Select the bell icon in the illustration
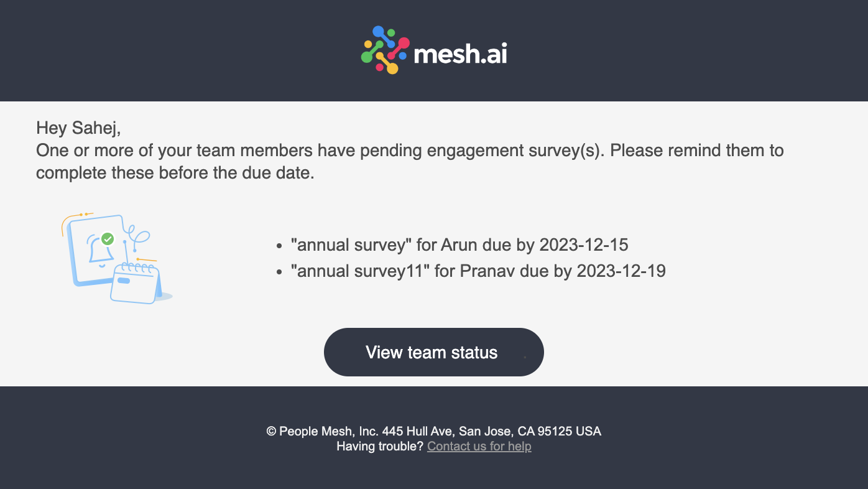This screenshot has height=489, width=868. pos(100,251)
